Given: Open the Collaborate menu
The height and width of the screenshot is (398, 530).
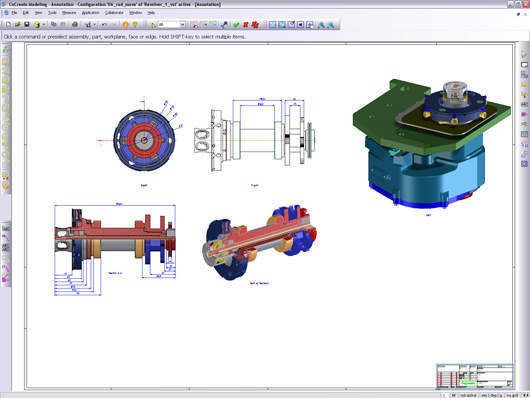Looking at the screenshot, I should pyautogui.click(x=114, y=13).
